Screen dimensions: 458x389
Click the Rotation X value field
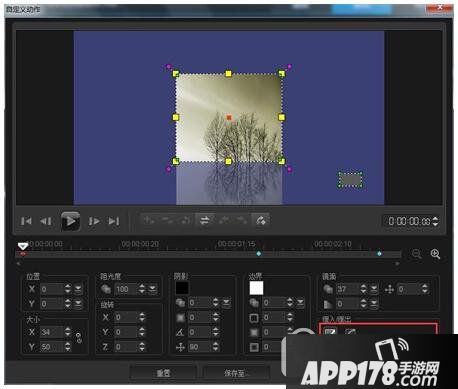click(126, 317)
